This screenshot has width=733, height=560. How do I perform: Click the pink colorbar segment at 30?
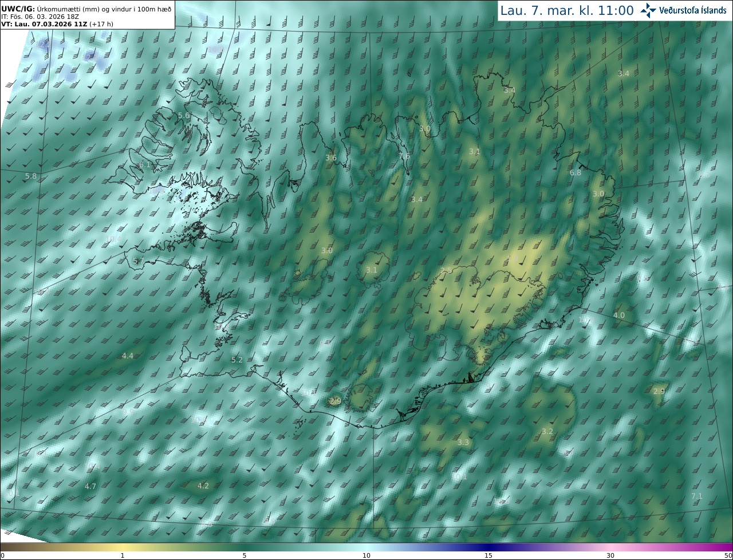(610, 547)
